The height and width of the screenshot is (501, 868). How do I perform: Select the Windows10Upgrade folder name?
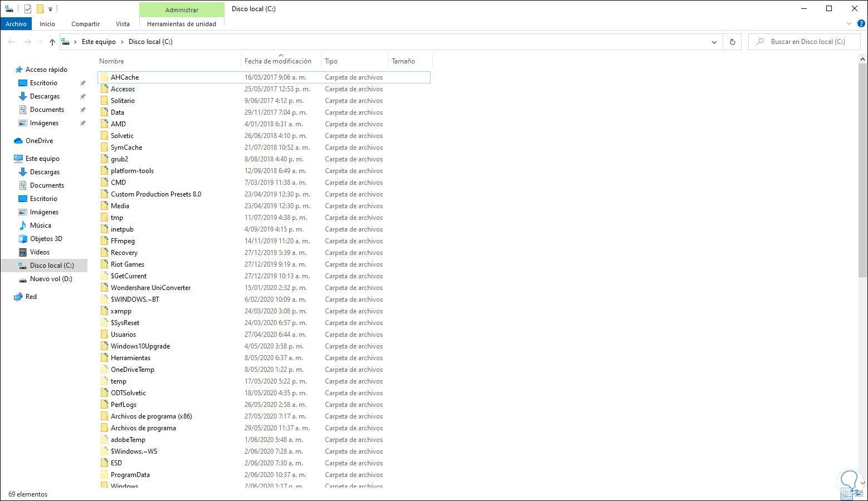point(140,346)
